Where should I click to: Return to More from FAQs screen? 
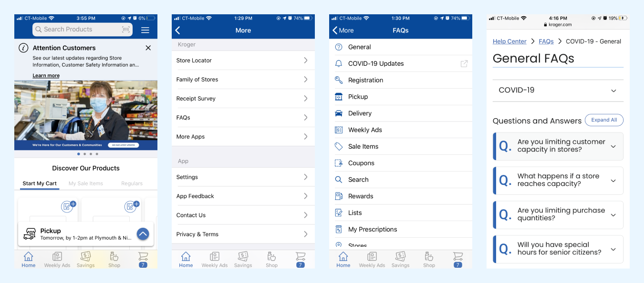pos(343,30)
